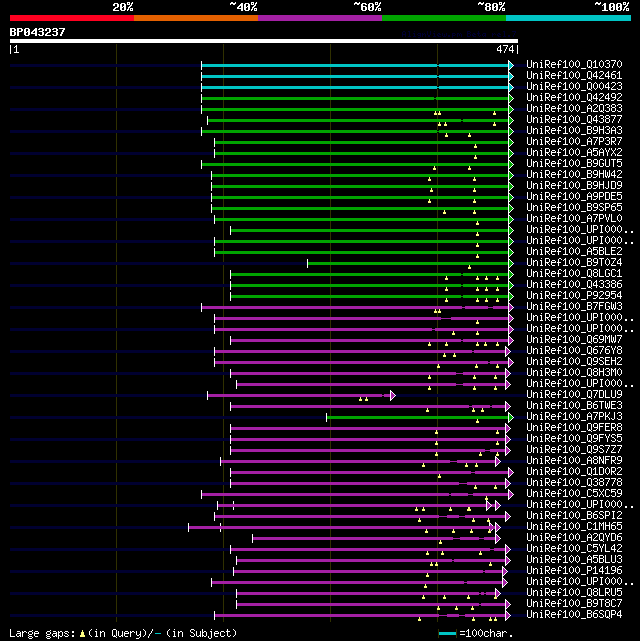Screen dimensions: 640x641
Task: Click the cyan alignment bar of Q10370
Action: click(356, 65)
